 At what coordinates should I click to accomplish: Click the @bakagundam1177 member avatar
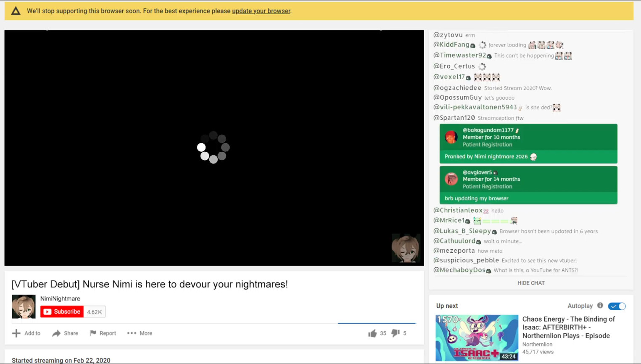click(x=451, y=137)
